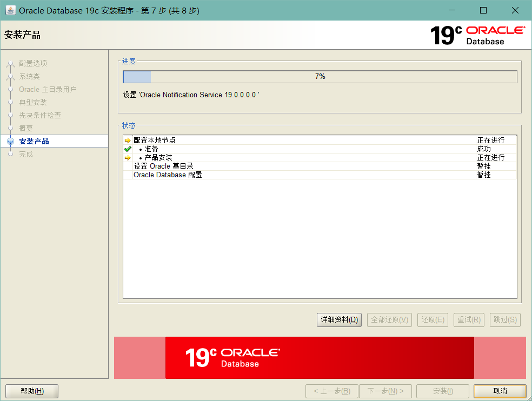
Task: Cancel installation with 取消 button
Action: coord(500,391)
